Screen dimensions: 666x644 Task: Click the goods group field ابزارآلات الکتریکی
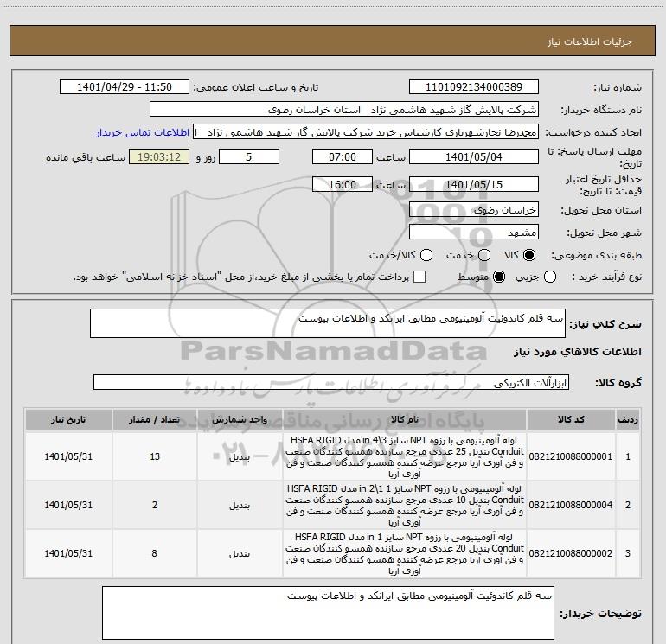(x=331, y=382)
